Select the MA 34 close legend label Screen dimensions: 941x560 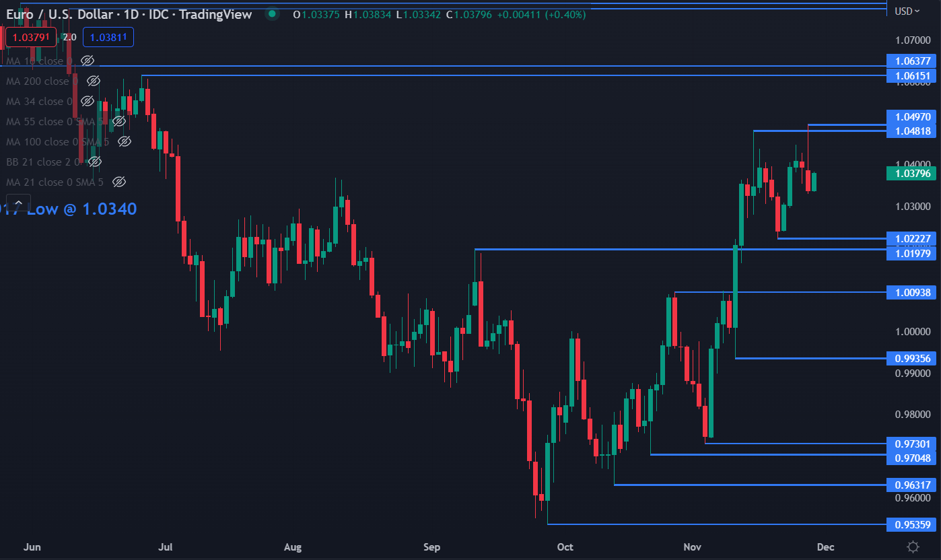coord(39,101)
